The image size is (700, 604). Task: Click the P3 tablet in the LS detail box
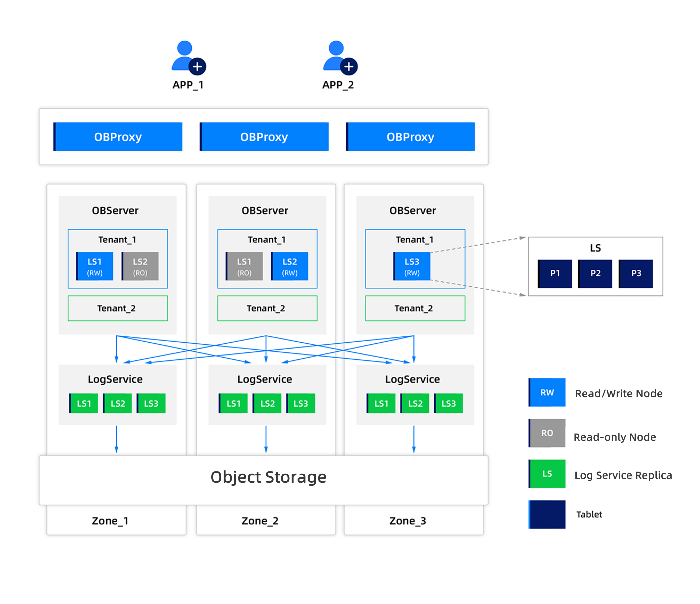pos(636,274)
